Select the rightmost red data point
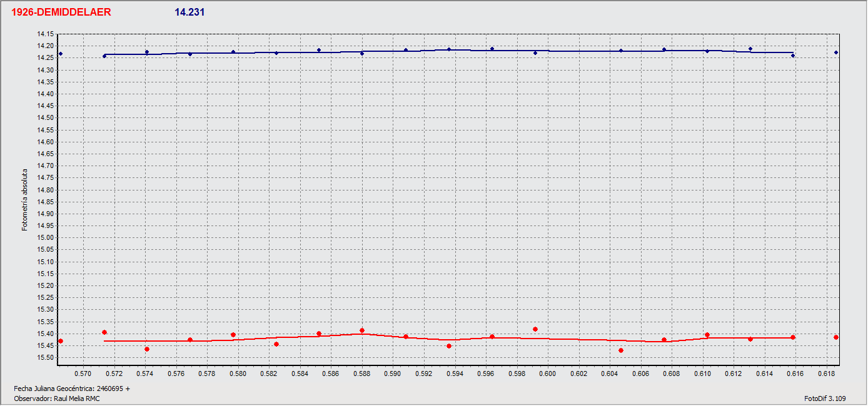The height and width of the screenshot is (406, 868). [836, 337]
